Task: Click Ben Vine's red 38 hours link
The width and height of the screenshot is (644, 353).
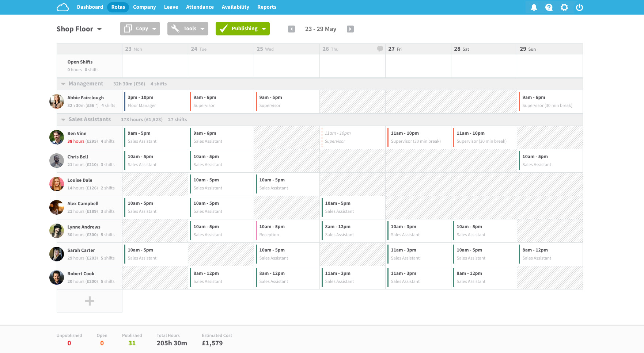Action: coord(75,141)
